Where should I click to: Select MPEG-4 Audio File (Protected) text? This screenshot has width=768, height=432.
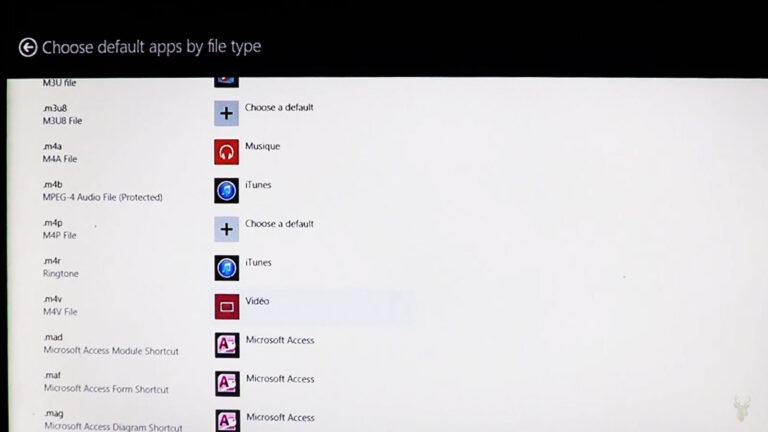(102, 197)
